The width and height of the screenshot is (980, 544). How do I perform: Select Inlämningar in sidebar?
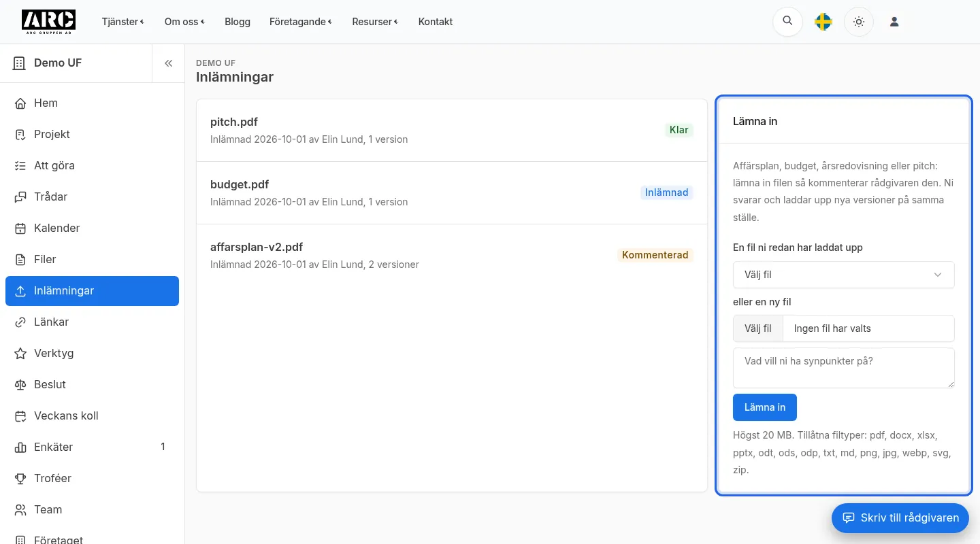coord(92,291)
